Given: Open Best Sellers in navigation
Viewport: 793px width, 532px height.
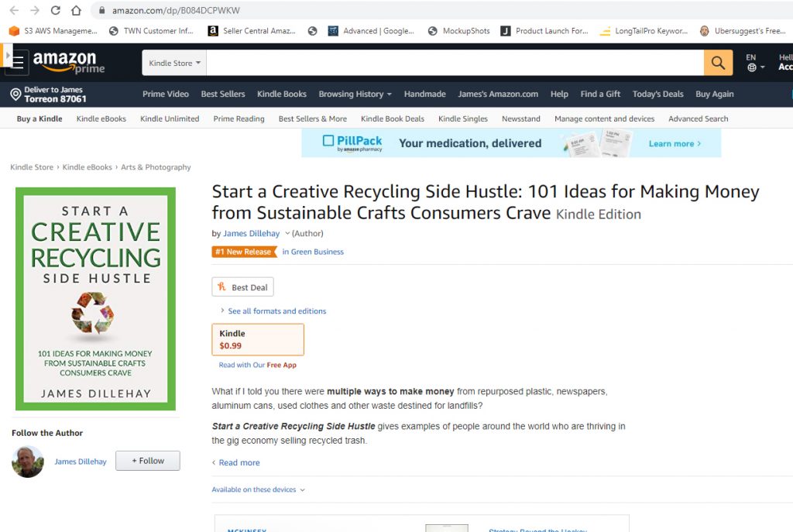Looking at the screenshot, I should tap(223, 94).
